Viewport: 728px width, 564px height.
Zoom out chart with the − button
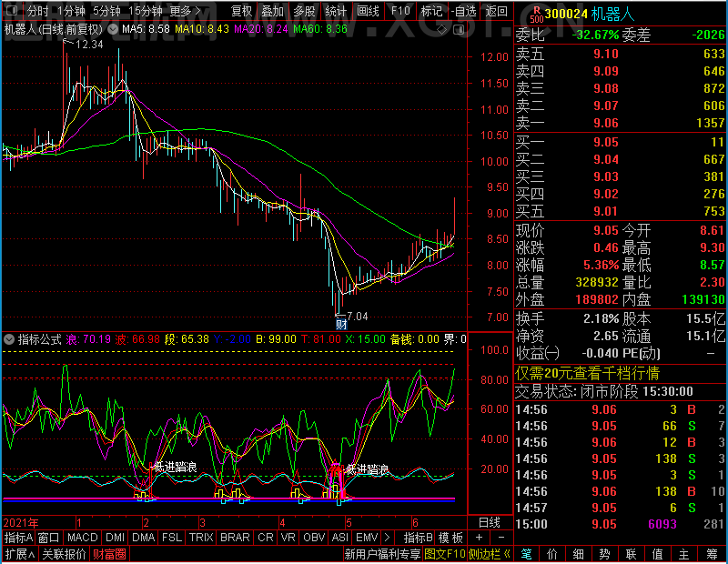point(501,538)
